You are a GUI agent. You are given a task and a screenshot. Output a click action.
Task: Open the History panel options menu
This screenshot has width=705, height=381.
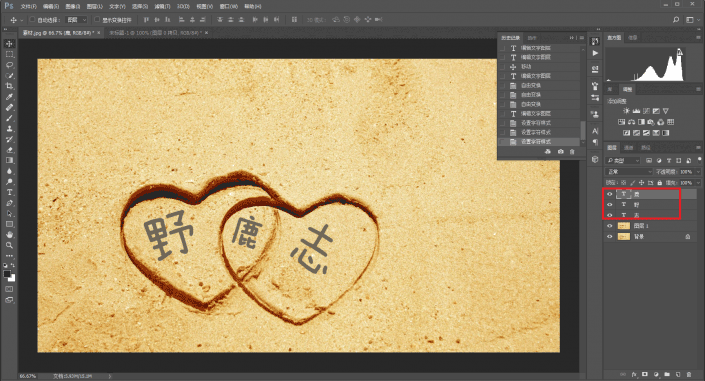[x=581, y=38]
